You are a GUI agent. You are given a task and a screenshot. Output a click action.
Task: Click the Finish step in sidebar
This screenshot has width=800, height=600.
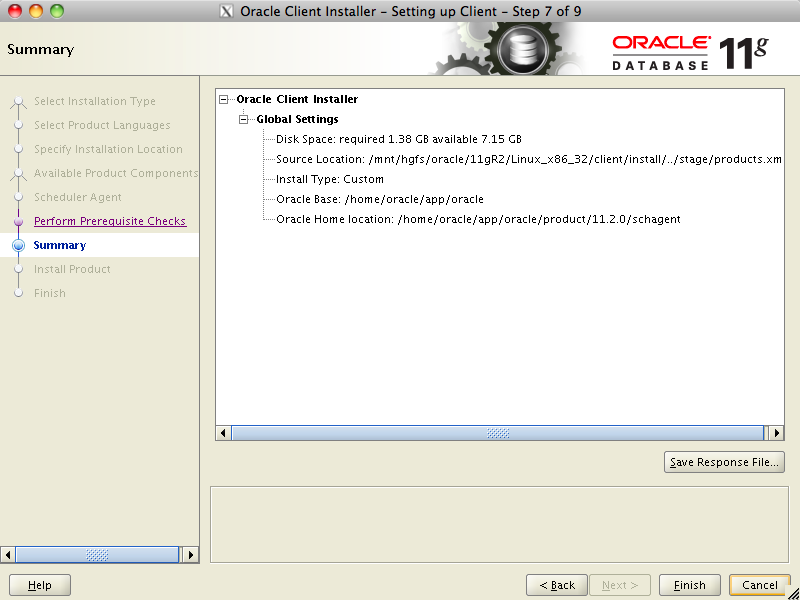pyautogui.click(x=49, y=293)
